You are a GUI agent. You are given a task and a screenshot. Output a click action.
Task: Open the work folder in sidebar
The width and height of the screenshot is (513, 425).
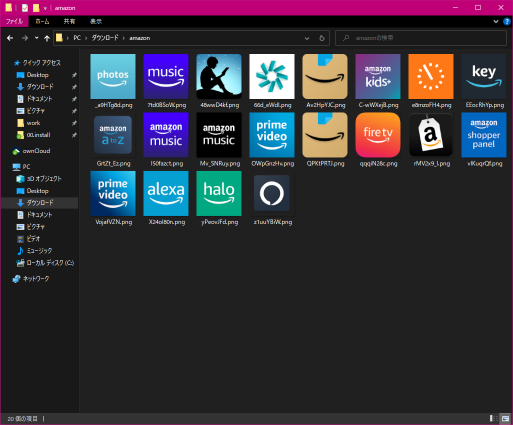(33, 123)
